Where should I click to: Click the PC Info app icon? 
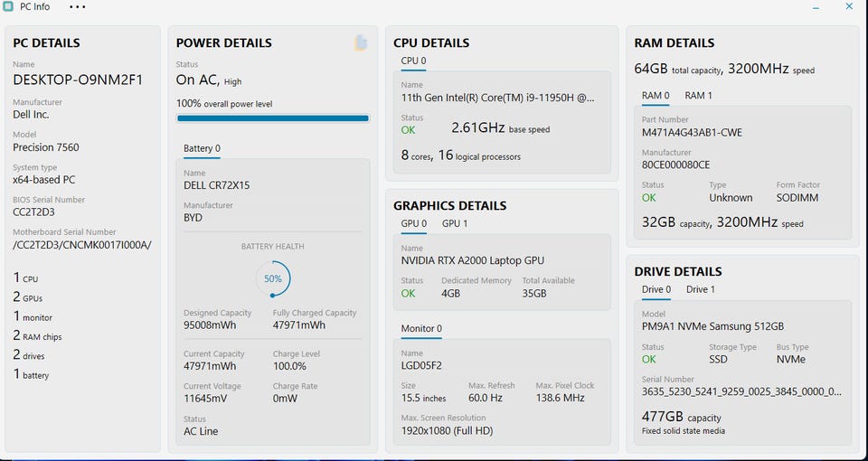pyautogui.click(x=8, y=7)
